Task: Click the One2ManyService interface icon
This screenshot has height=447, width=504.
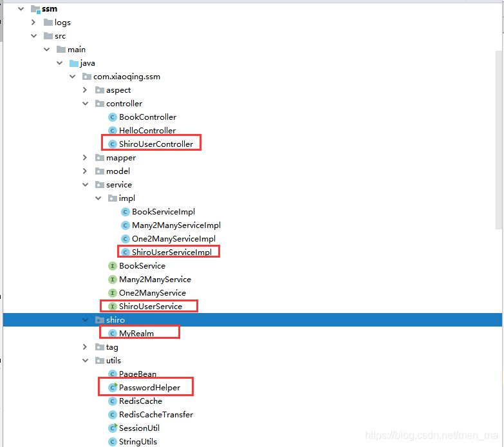Action: click(112, 292)
